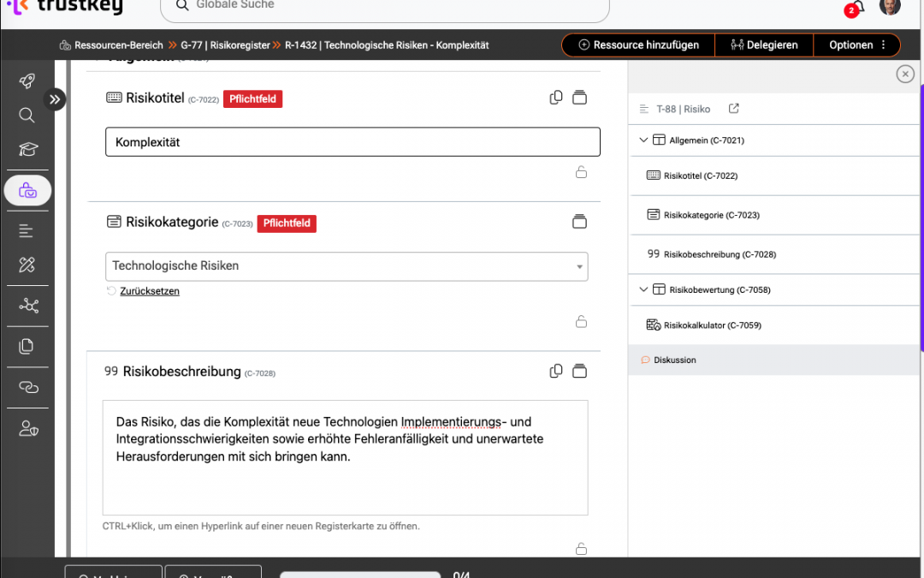Click the purple scrollbar on right edge
This screenshot has height=578, width=924.
point(921,214)
